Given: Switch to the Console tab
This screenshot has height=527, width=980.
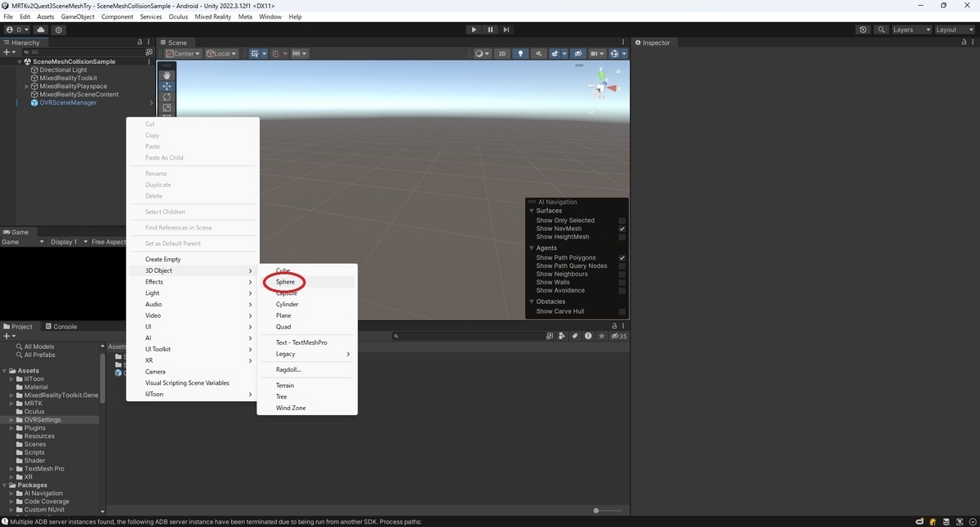Looking at the screenshot, I should coord(60,327).
